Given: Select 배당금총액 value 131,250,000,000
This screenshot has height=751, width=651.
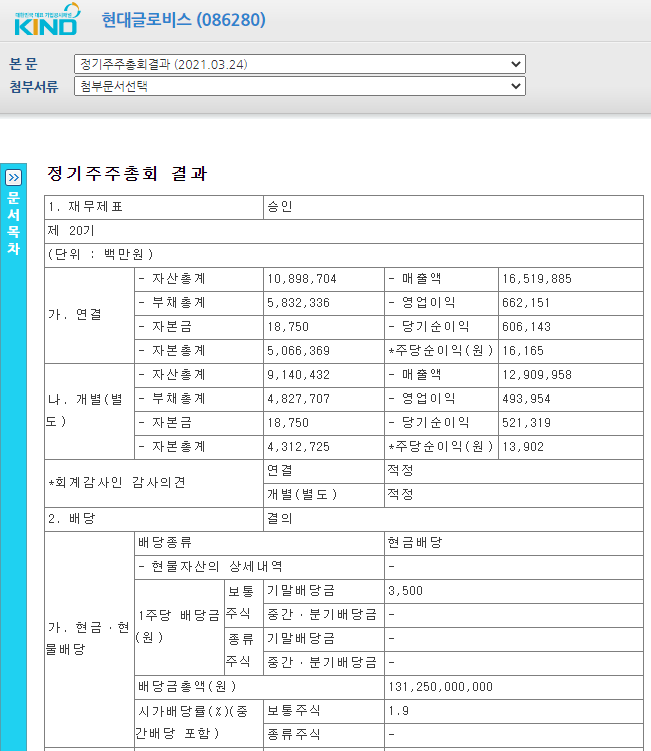Looking at the screenshot, I should coord(440,687).
